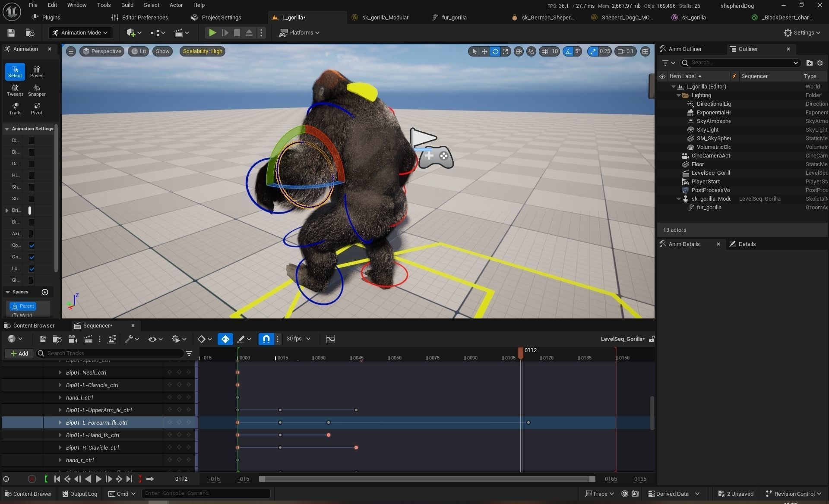Viewport: 829px width, 504px height.
Task: Activate the Snapper tool
Action: pos(37,90)
